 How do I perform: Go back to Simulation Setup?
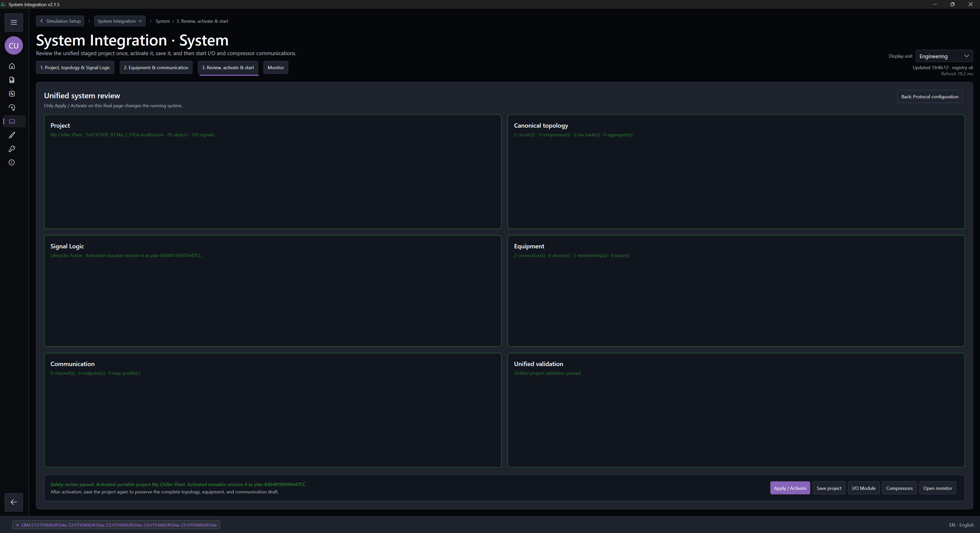pyautogui.click(x=60, y=21)
